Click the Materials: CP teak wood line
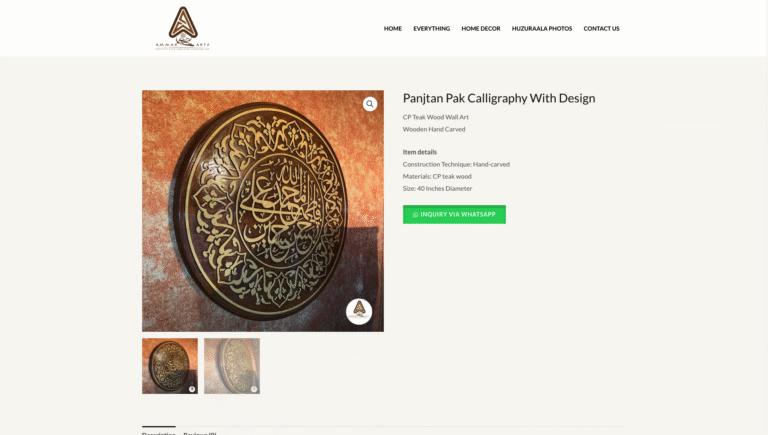This screenshot has height=435, width=768. 437,176
